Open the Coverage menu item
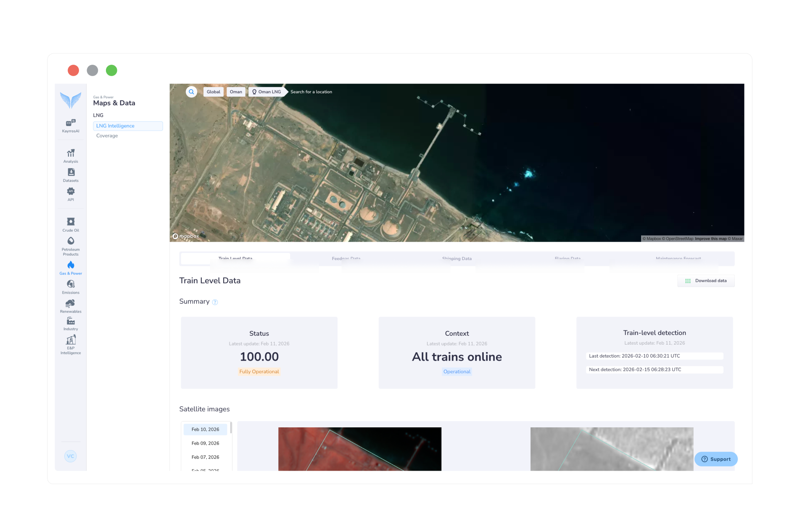 pyautogui.click(x=107, y=136)
